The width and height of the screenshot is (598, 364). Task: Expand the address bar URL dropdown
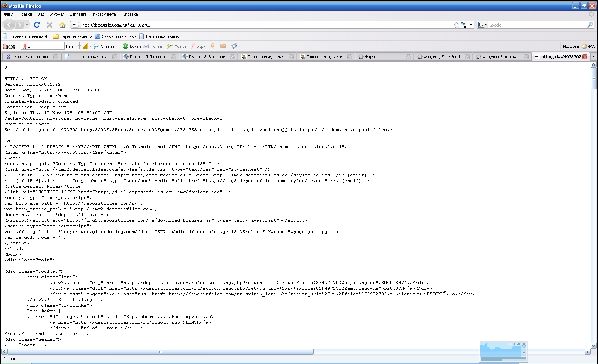coord(471,25)
